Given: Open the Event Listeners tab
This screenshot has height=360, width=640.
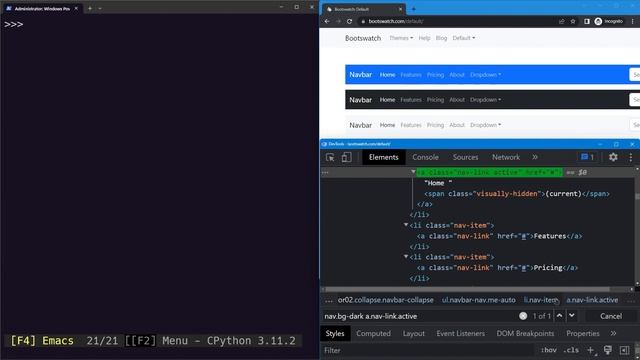Looking at the screenshot, I should 460,333.
